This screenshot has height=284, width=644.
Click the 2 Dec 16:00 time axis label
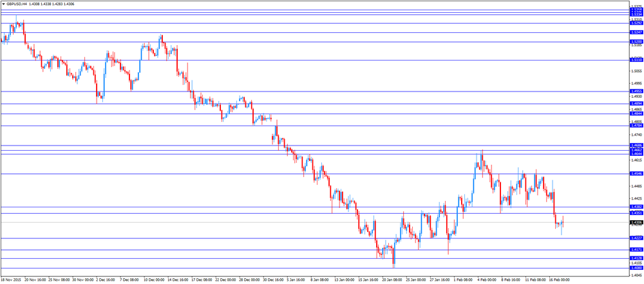(x=105, y=279)
